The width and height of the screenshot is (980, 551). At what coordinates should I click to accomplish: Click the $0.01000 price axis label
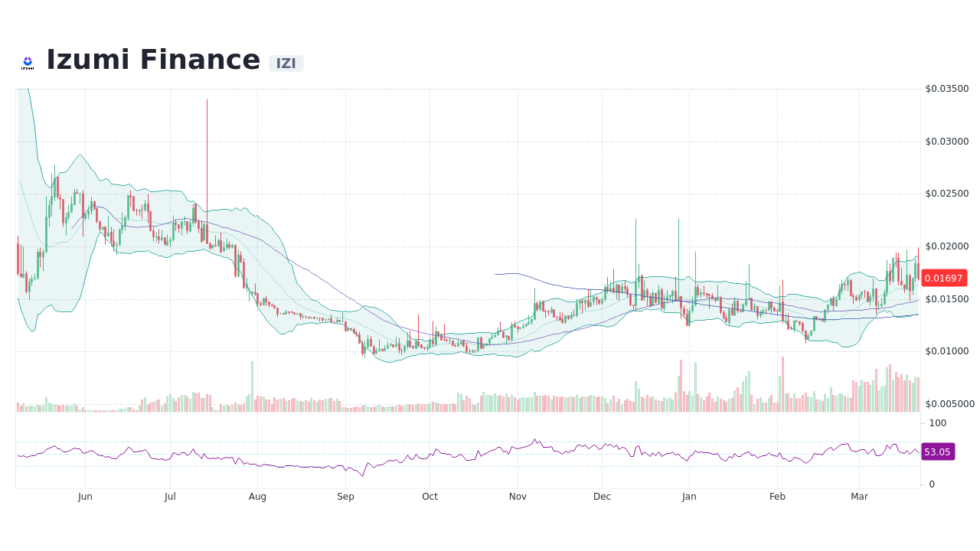coord(948,351)
